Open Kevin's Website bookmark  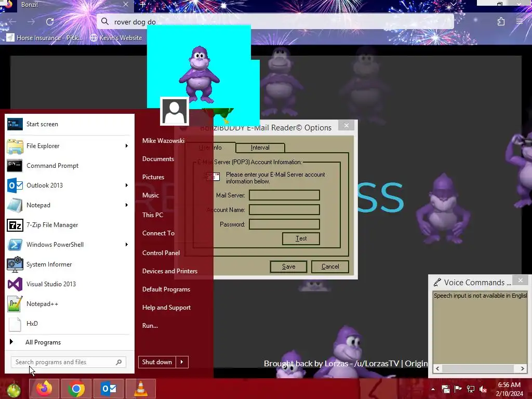click(116, 37)
